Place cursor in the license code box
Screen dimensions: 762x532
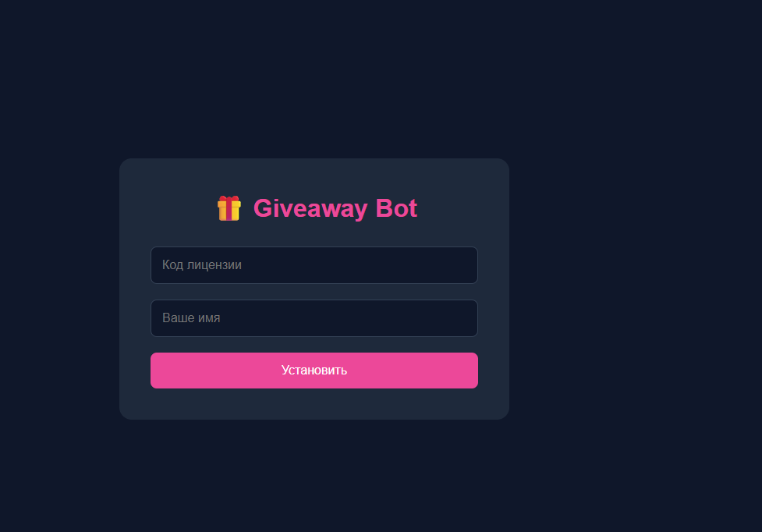coord(314,265)
